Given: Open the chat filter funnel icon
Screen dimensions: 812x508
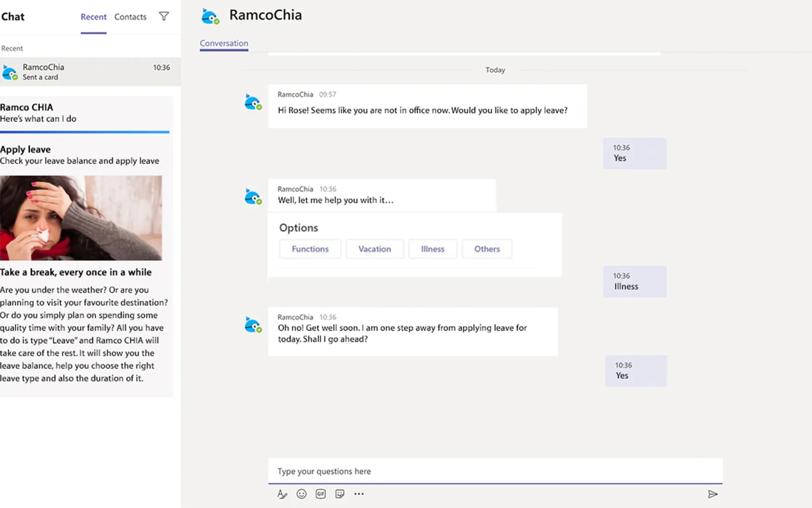Looking at the screenshot, I should pyautogui.click(x=164, y=16).
